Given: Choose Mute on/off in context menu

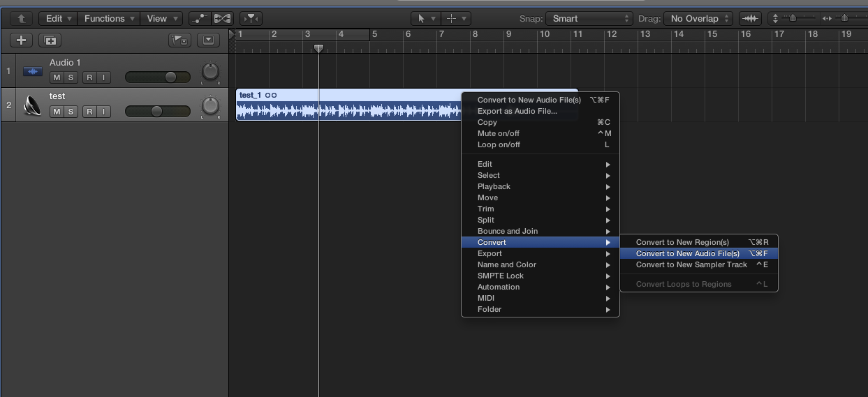Looking at the screenshot, I should click(x=540, y=134).
